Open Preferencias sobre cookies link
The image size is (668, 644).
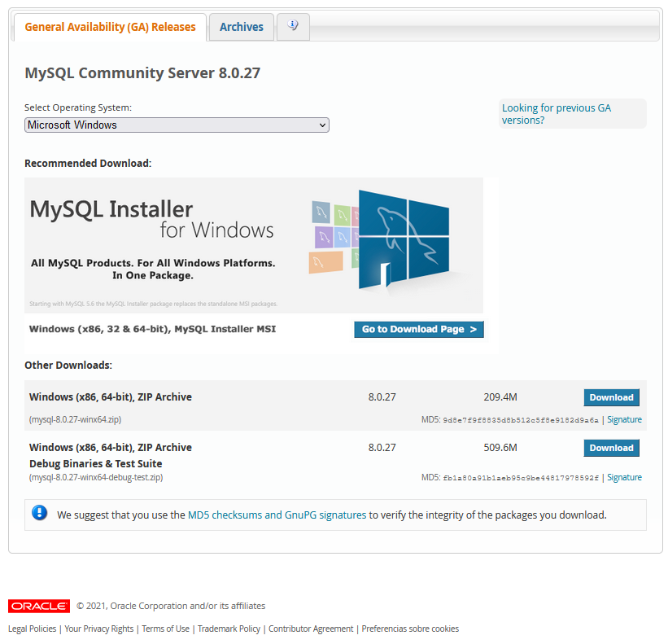click(x=410, y=629)
